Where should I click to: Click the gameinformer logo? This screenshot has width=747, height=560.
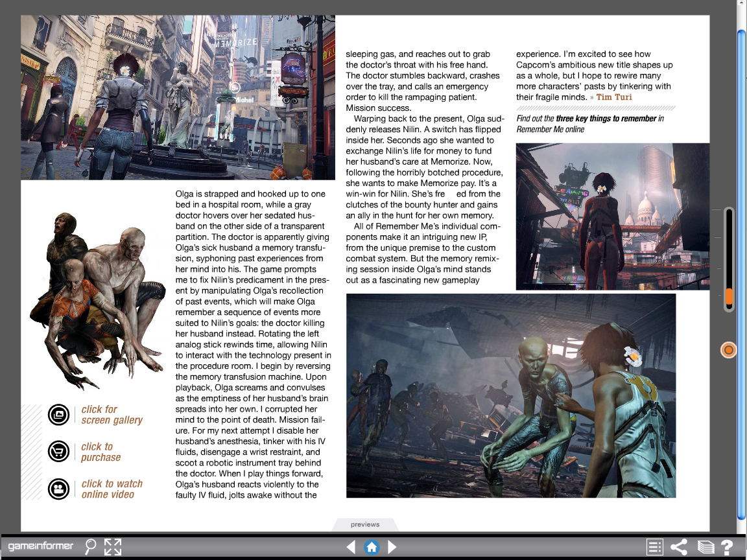tap(41, 546)
